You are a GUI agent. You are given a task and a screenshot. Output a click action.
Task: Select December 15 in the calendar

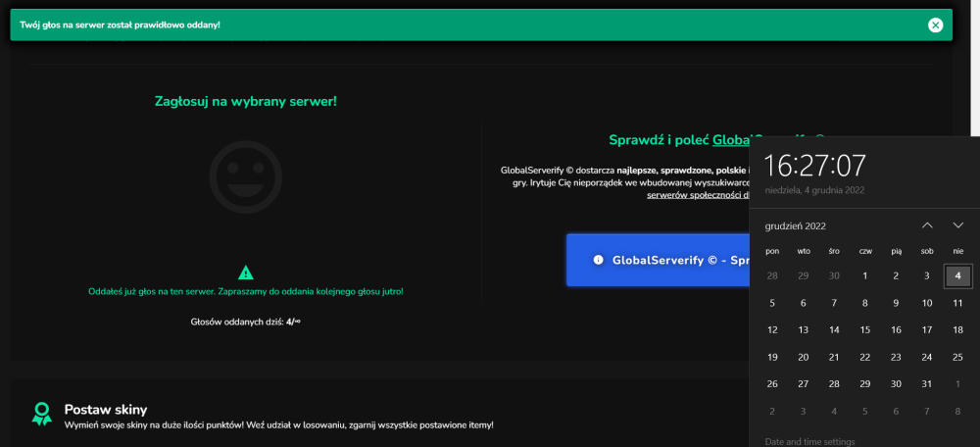(865, 330)
